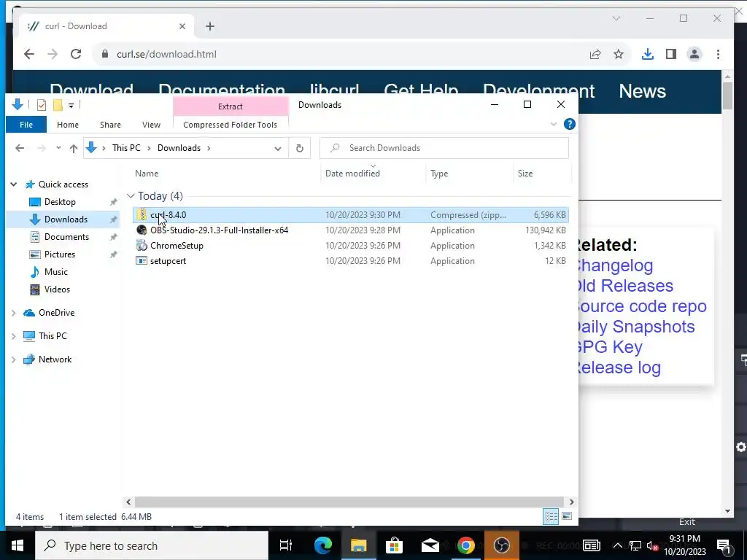Open the address bar history dropdown
The width and height of the screenshot is (747, 560).
[x=278, y=148]
